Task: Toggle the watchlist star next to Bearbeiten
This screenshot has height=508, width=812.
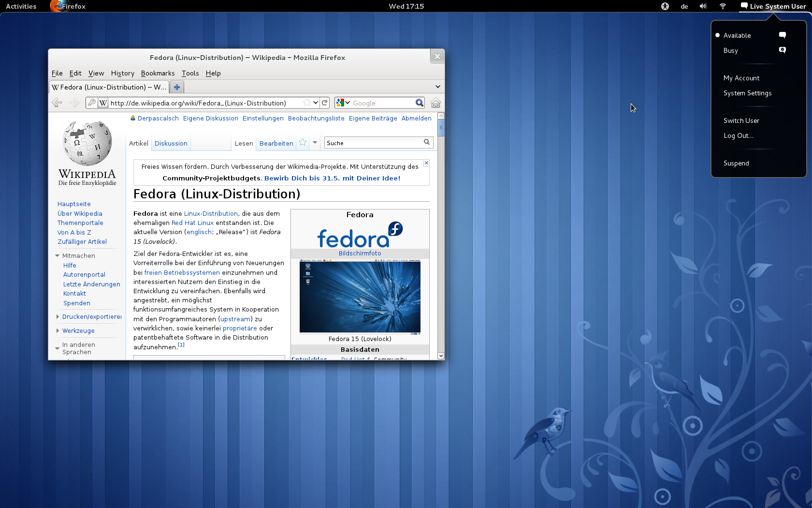Action: 302,142
